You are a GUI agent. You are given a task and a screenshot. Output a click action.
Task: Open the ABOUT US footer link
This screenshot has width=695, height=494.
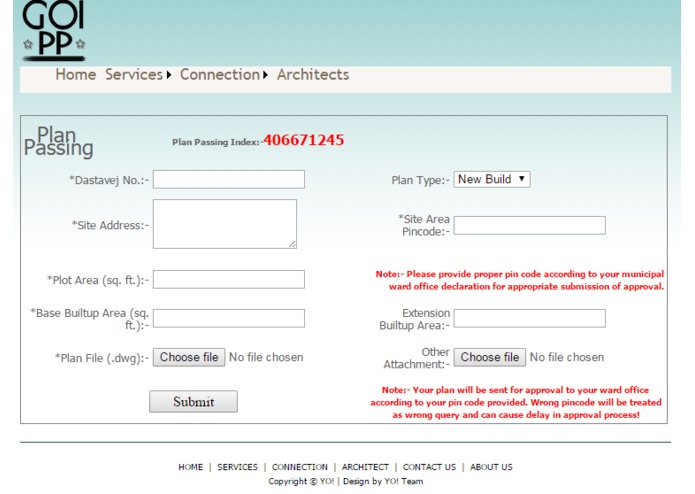(x=491, y=467)
